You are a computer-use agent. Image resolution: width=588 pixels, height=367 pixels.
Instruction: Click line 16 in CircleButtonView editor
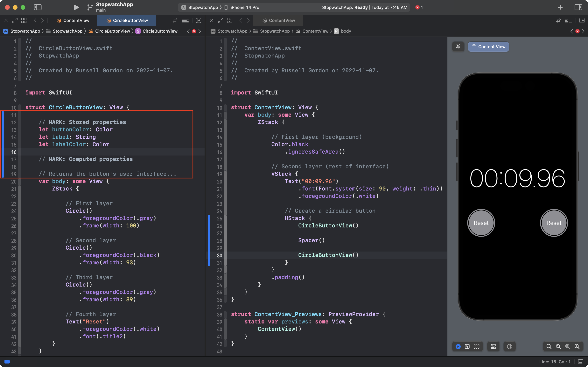click(97, 152)
